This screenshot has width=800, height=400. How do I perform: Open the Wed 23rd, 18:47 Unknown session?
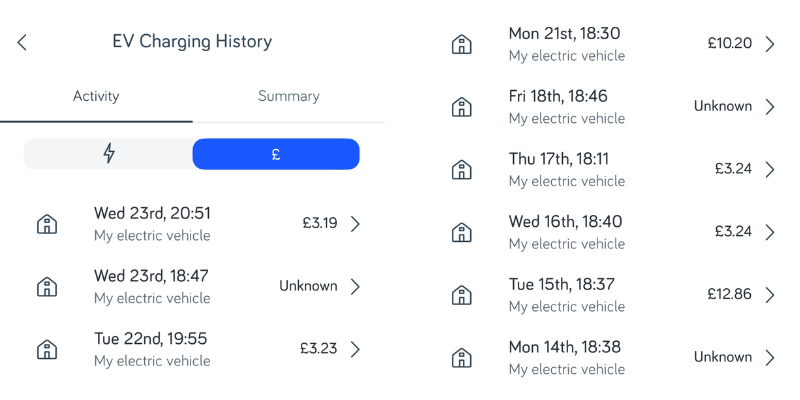199,287
